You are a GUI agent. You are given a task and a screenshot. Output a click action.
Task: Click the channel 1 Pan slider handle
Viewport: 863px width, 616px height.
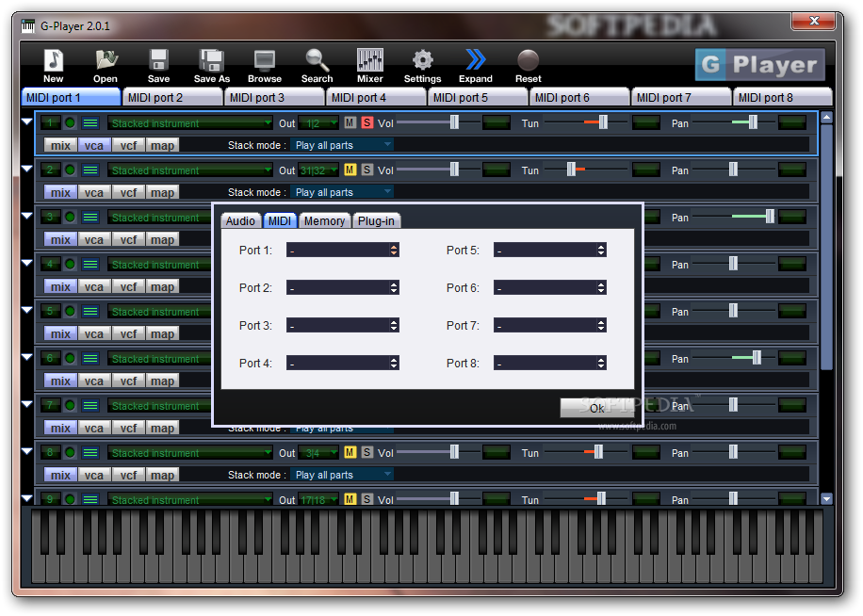753,122
